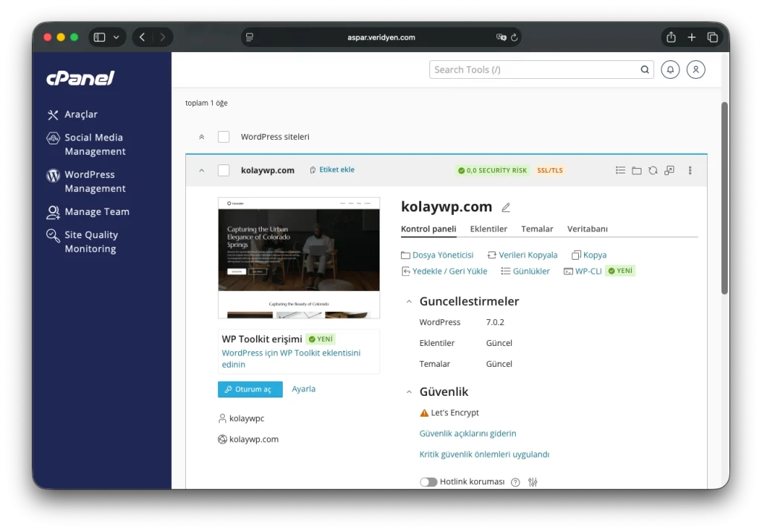
Task: Open the user account icon
Action: pos(696,69)
